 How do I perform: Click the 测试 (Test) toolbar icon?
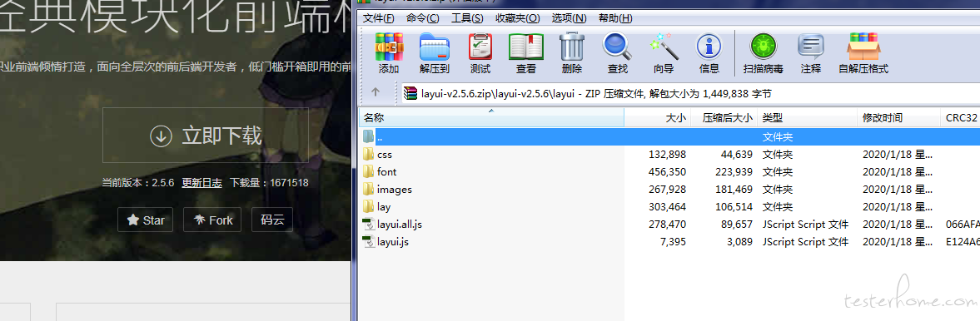(480, 47)
